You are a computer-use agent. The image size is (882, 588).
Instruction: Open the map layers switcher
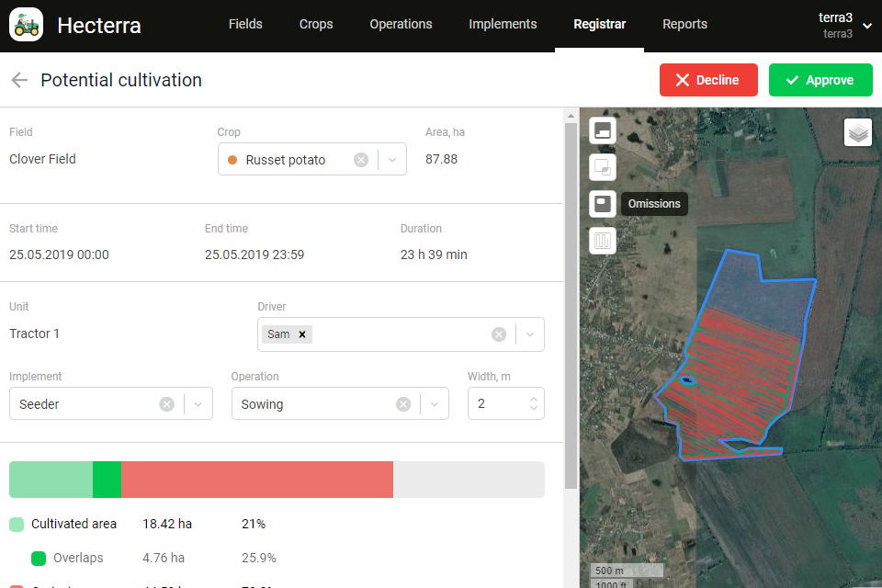[858, 133]
